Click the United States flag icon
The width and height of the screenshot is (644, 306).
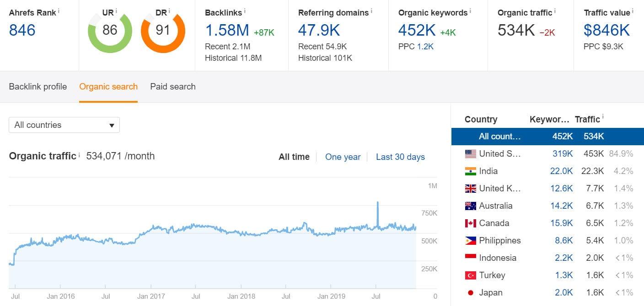(x=470, y=153)
